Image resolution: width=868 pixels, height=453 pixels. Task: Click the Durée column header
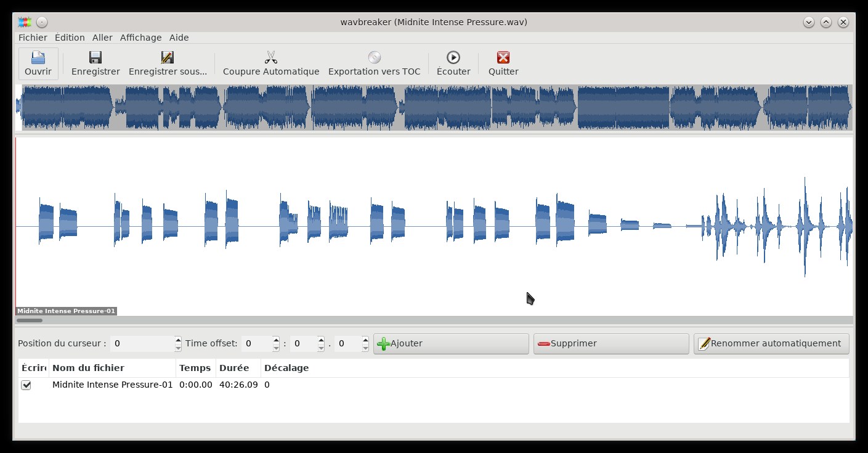click(x=238, y=368)
